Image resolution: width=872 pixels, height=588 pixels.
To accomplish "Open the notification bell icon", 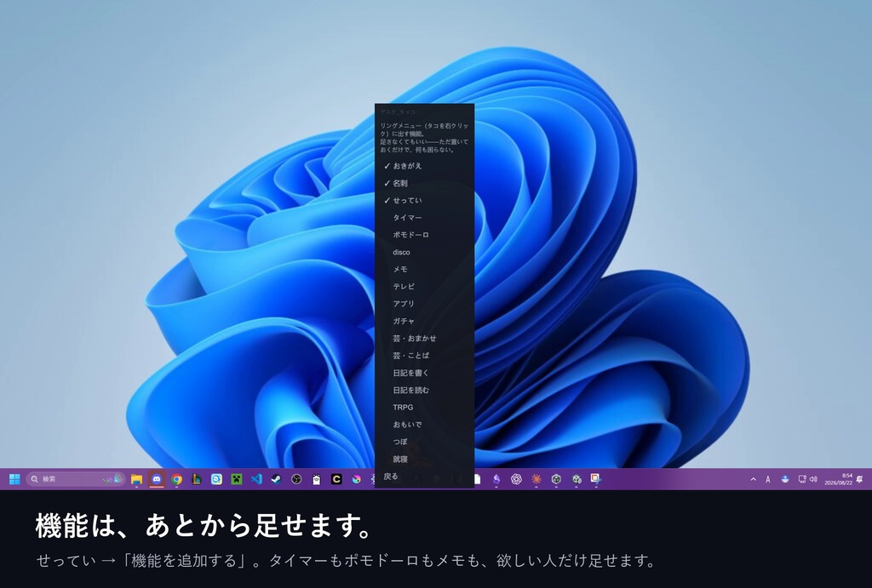I will point(860,479).
